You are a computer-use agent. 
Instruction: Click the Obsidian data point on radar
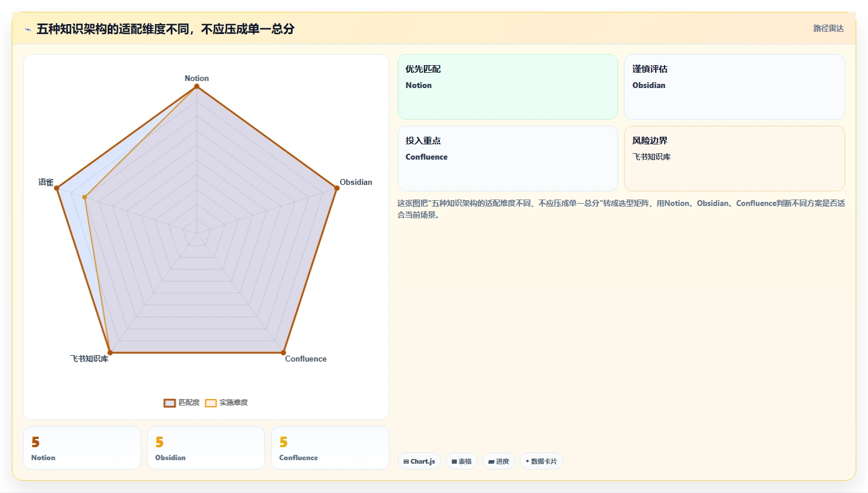pyautogui.click(x=336, y=188)
